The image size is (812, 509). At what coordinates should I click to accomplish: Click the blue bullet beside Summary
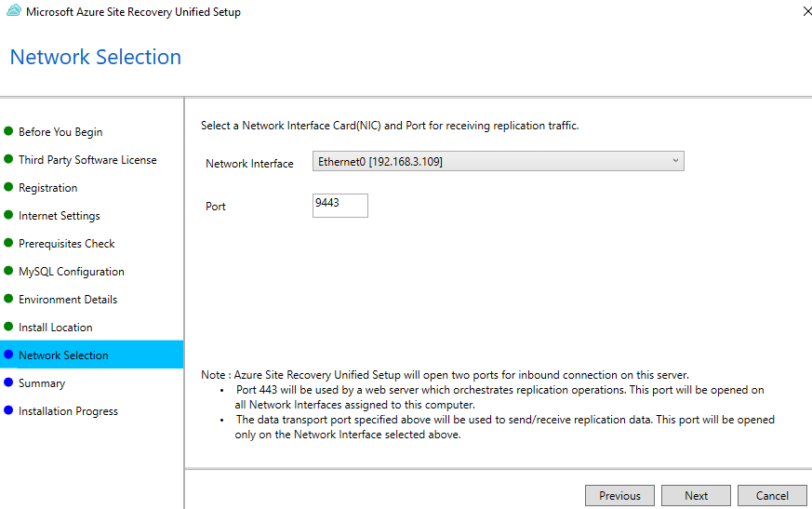pos(8,382)
